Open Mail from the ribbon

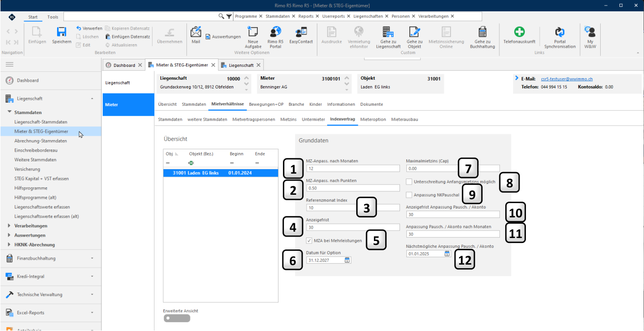tap(196, 32)
